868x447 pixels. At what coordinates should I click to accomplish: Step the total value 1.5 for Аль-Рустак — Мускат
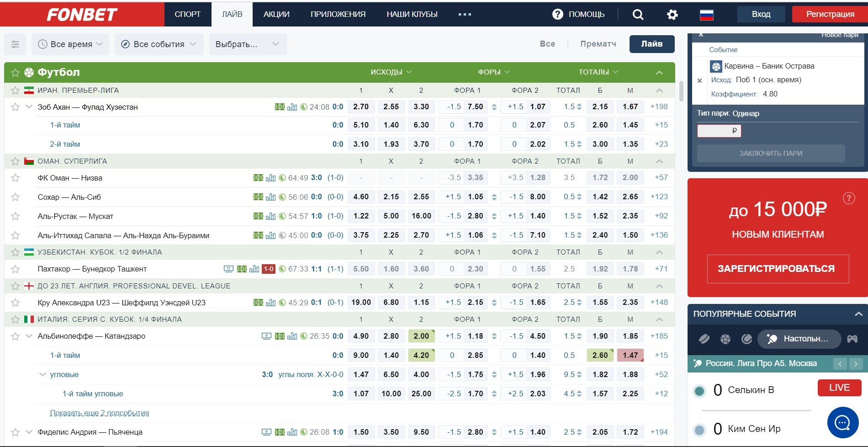[x=579, y=216]
